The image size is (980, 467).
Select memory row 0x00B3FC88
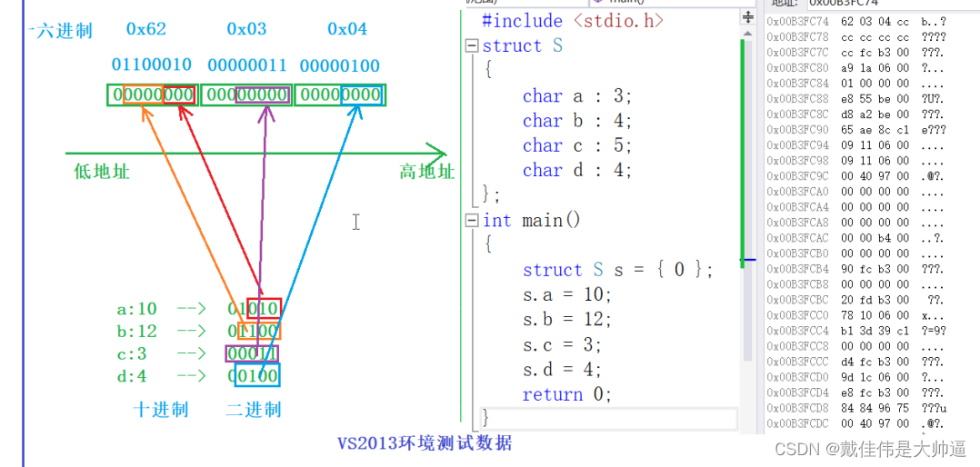click(x=857, y=99)
